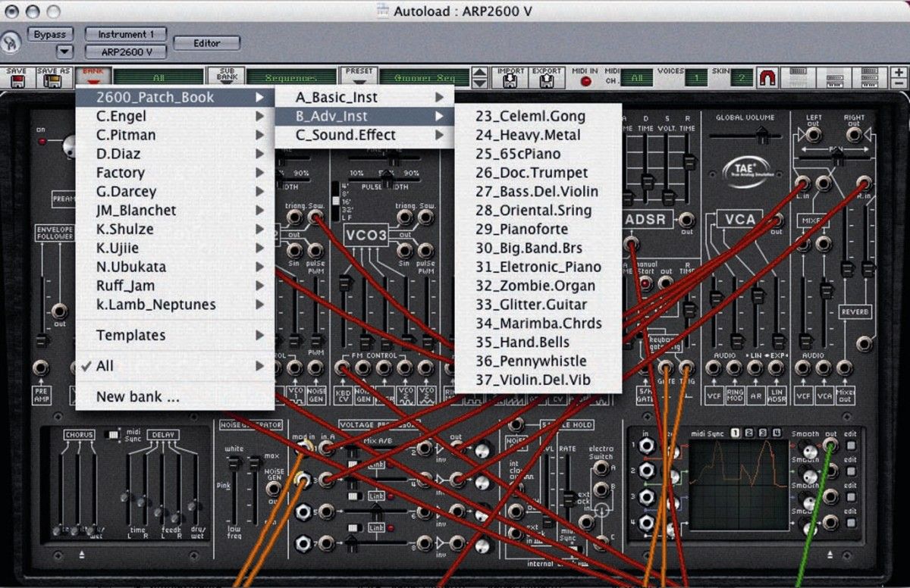The height and width of the screenshot is (588, 910).
Task: Click the red MIDI IN indicator
Action: (585, 81)
